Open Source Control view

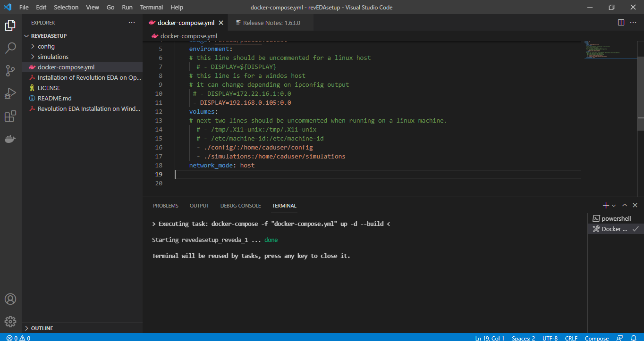pos(10,71)
